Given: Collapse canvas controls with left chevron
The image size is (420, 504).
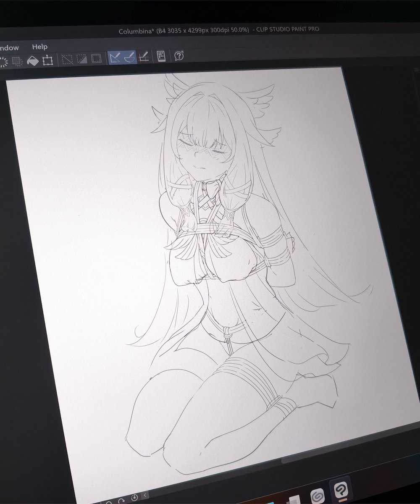Looking at the screenshot, I should [x=144, y=496].
